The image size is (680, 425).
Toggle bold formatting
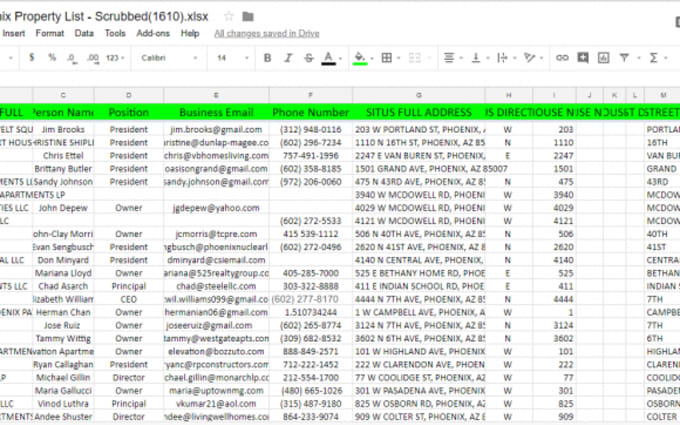point(268,58)
